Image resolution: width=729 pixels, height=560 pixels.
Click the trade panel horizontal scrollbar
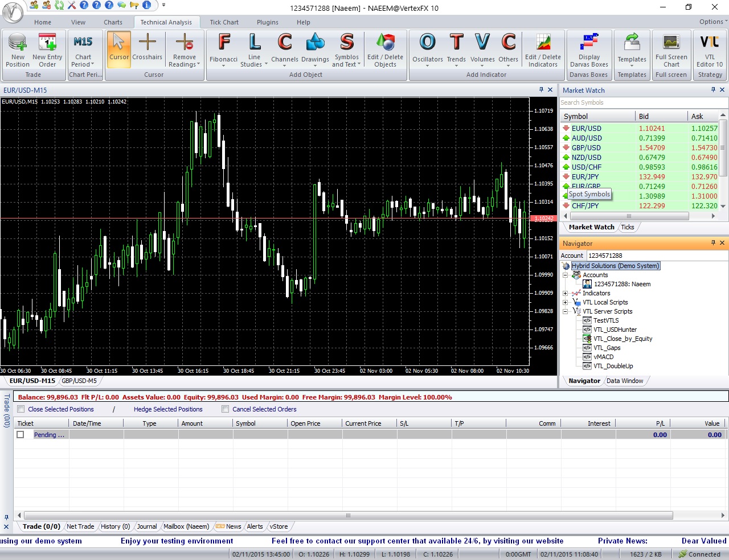pyautogui.click(x=348, y=516)
